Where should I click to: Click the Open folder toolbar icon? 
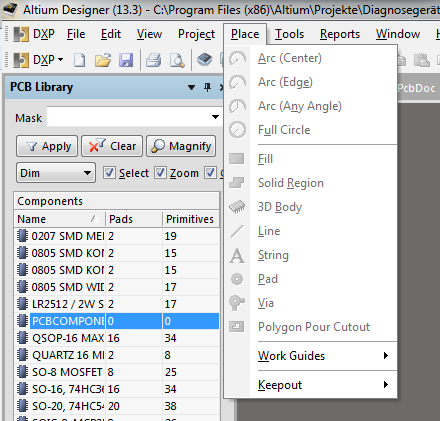click(103, 60)
